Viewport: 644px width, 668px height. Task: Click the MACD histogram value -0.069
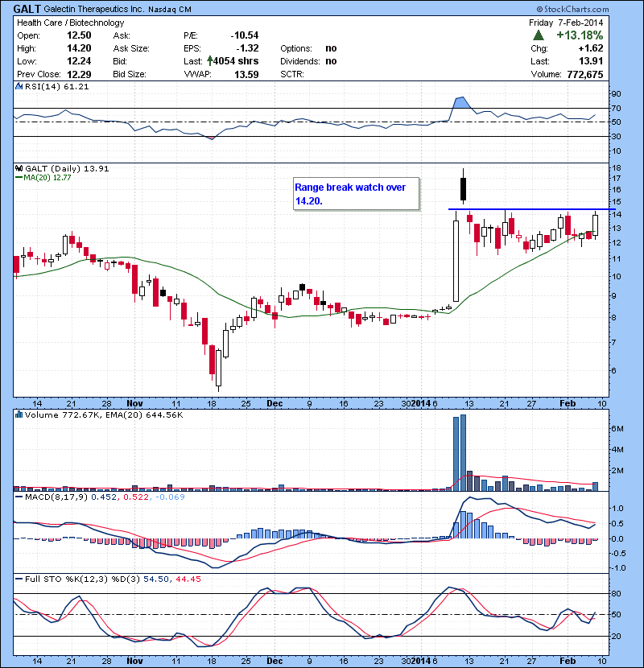170,497
